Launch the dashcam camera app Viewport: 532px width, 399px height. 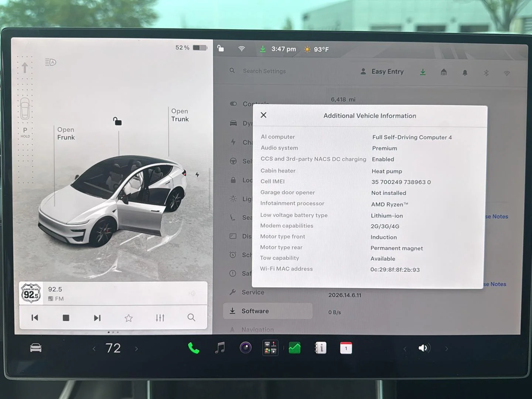[x=245, y=348]
